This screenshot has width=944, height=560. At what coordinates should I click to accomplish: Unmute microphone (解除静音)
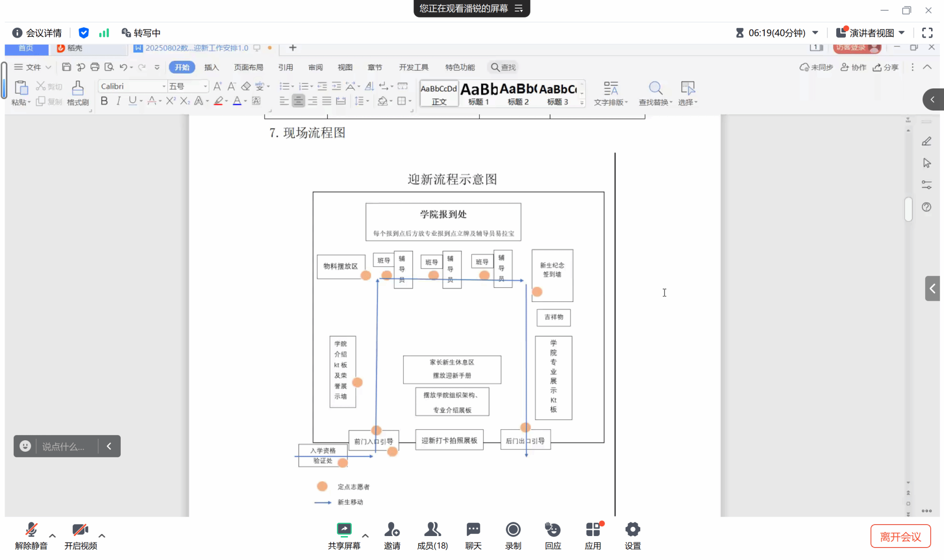click(31, 530)
